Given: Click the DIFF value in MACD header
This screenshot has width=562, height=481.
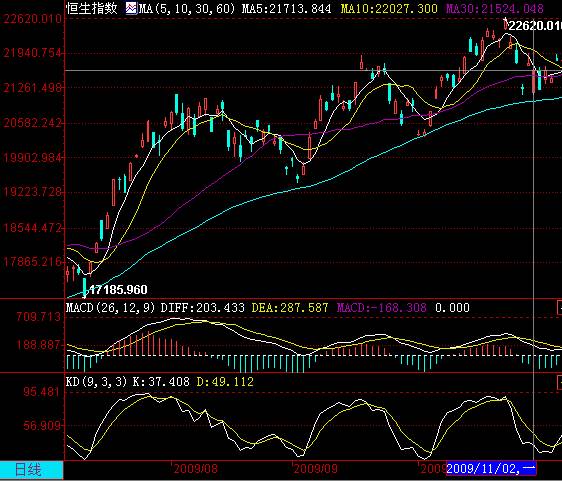Looking at the screenshot, I should [203, 308].
